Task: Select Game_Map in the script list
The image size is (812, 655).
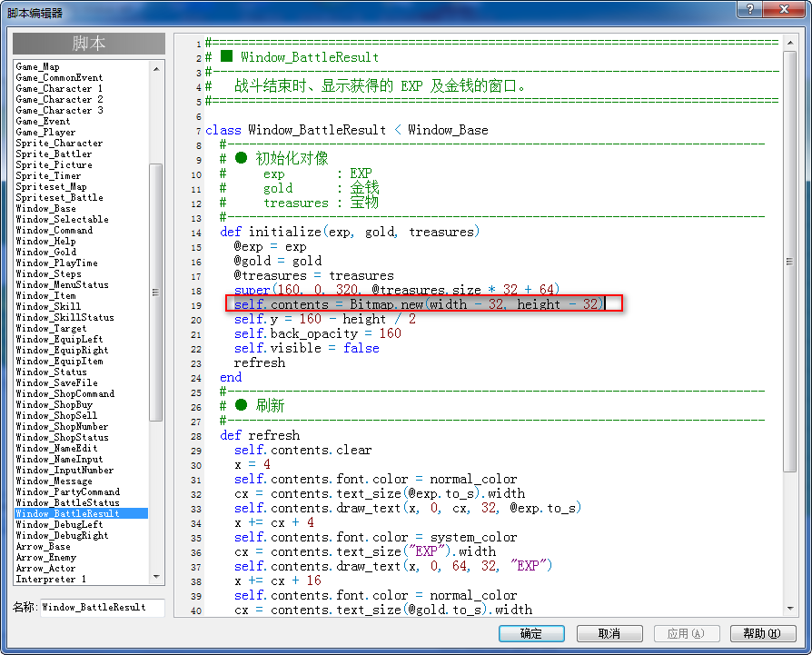Action: point(38,67)
